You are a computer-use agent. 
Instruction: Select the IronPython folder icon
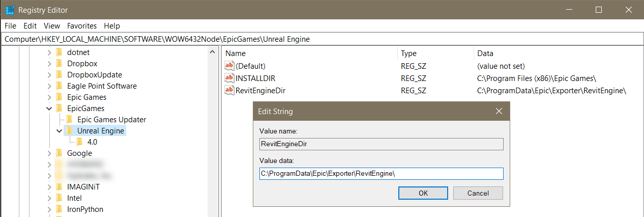click(59, 209)
